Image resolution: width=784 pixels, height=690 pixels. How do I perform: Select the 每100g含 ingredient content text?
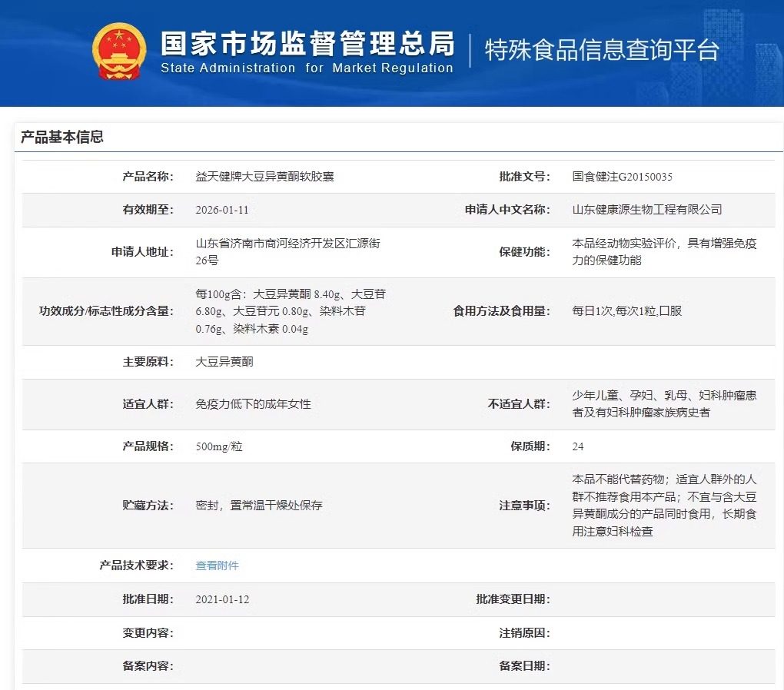click(291, 311)
